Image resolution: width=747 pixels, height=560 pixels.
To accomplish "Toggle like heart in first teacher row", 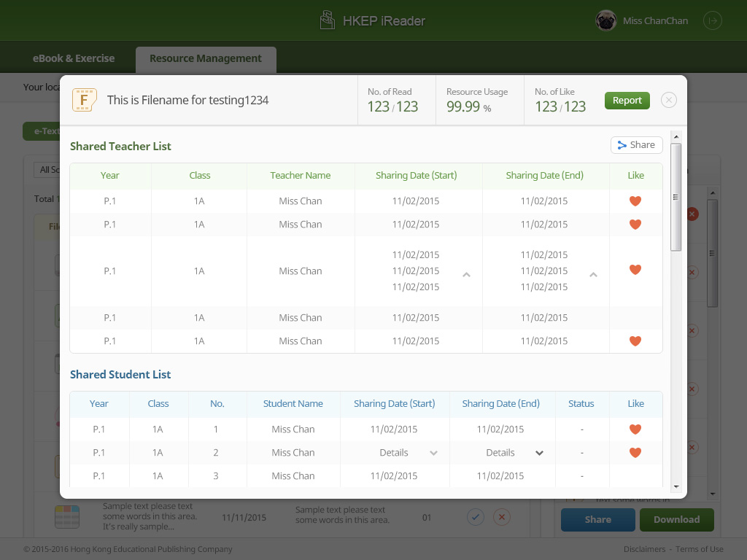I will [x=635, y=201].
